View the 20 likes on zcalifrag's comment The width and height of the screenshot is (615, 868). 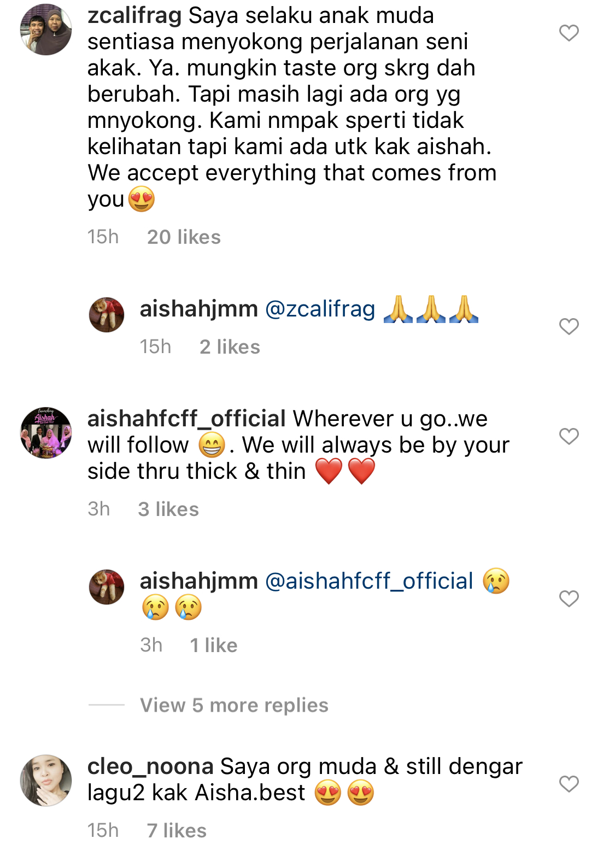pos(184,237)
